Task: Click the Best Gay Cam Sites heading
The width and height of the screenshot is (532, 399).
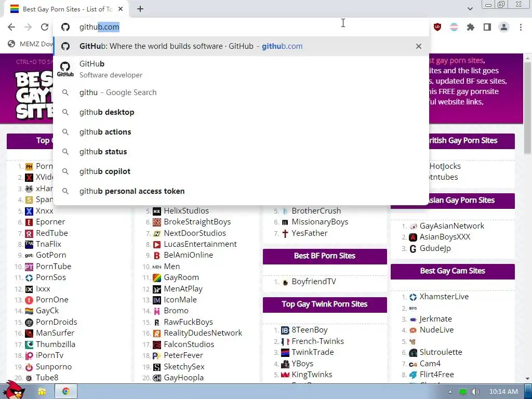Action: (x=453, y=271)
